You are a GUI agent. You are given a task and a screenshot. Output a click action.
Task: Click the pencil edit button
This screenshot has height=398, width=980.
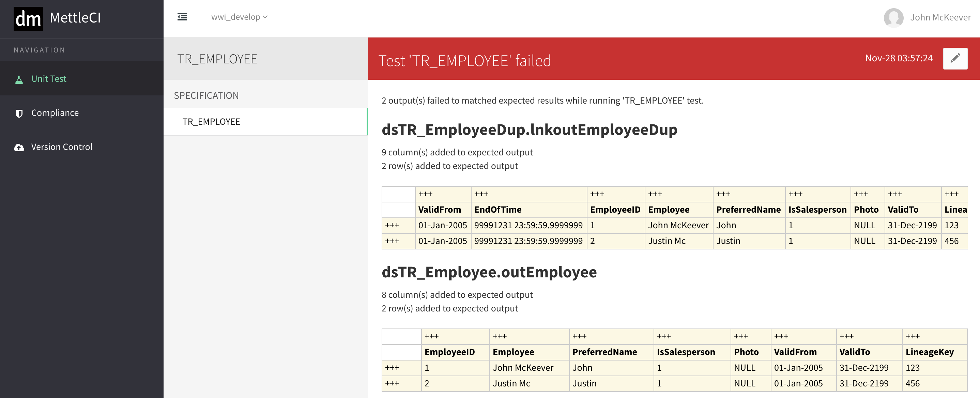(x=955, y=58)
